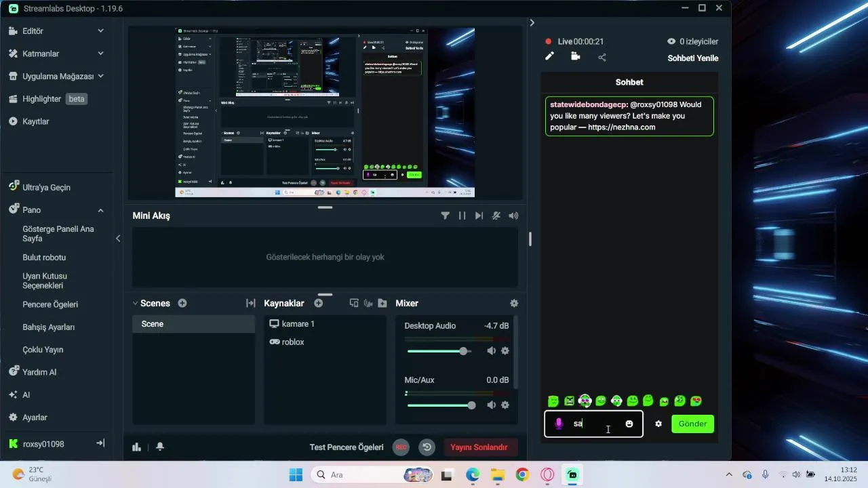This screenshot has width=868, height=488.
Task: Pause the Mini Akış event queue
Action: pyautogui.click(x=462, y=216)
